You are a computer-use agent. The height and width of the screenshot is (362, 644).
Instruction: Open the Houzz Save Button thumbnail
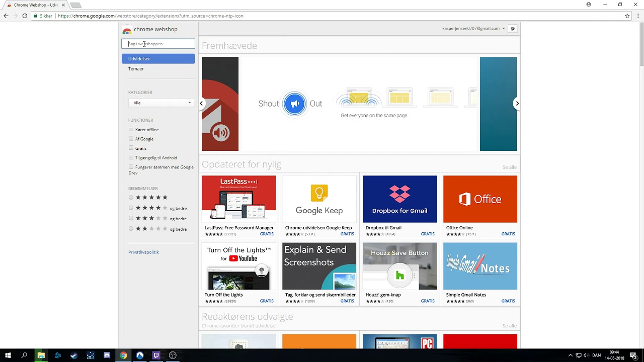pos(399,266)
